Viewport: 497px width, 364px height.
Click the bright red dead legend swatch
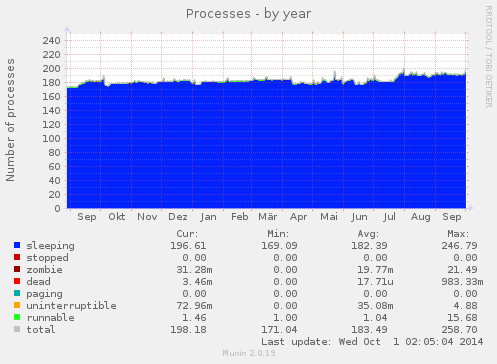[17, 281]
